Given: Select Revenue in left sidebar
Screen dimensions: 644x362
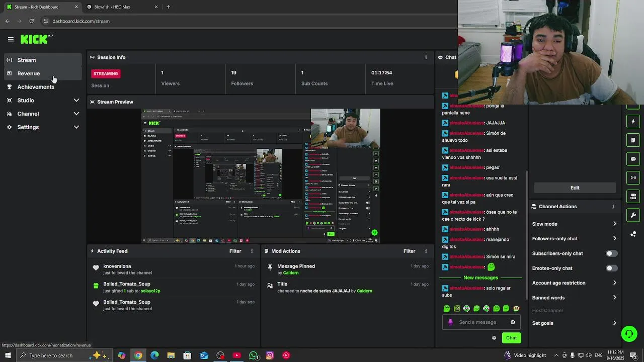Looking at the screenshot, I should [x=42, y=73].
